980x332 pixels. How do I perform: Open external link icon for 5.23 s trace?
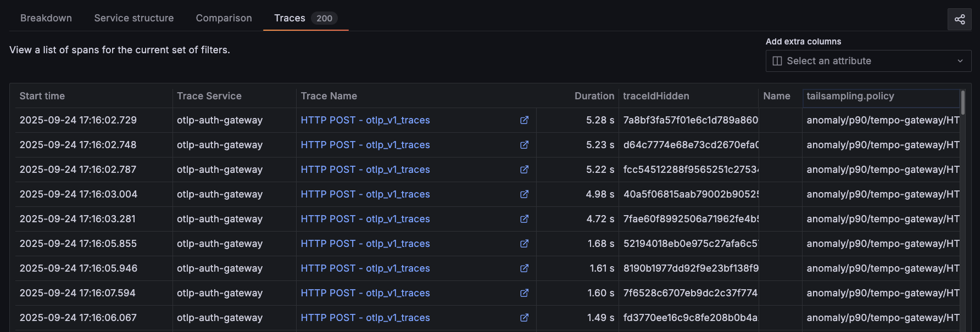tap(524, 145)
